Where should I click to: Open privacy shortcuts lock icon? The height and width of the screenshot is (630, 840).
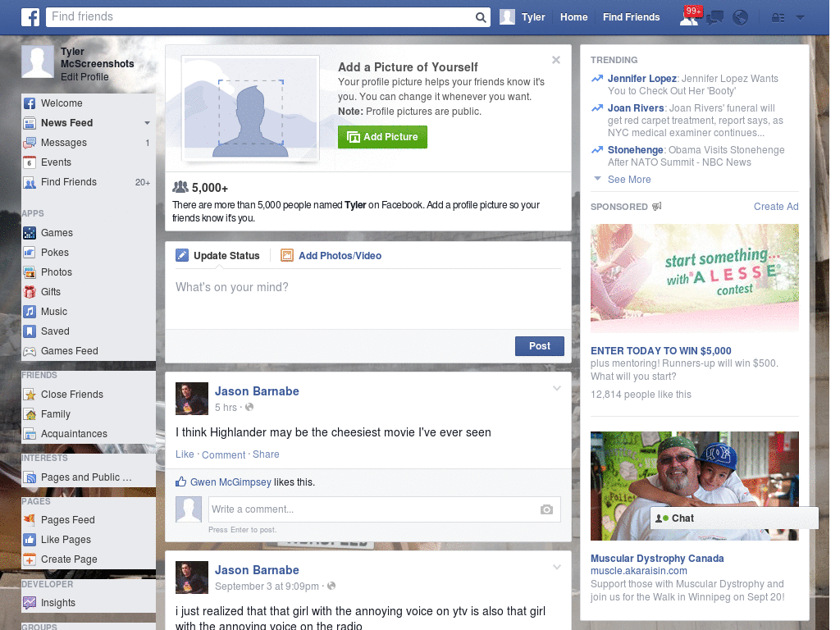[778, 18]
